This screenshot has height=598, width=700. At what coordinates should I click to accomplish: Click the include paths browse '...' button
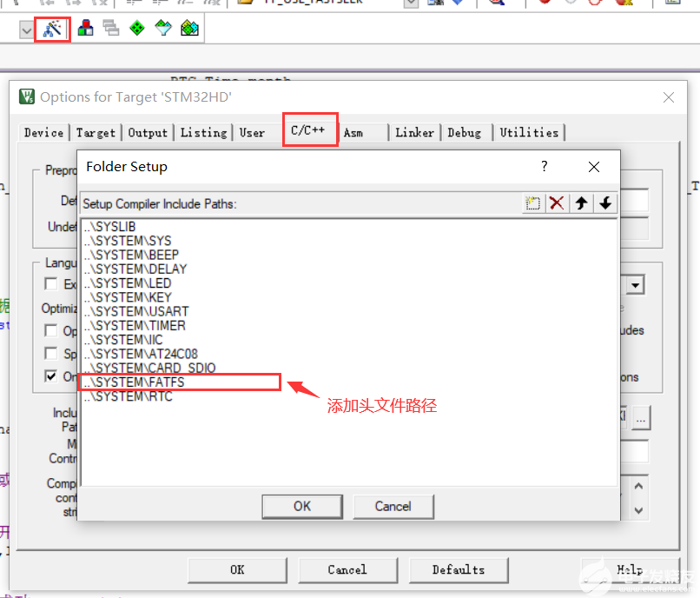[641, 419]
